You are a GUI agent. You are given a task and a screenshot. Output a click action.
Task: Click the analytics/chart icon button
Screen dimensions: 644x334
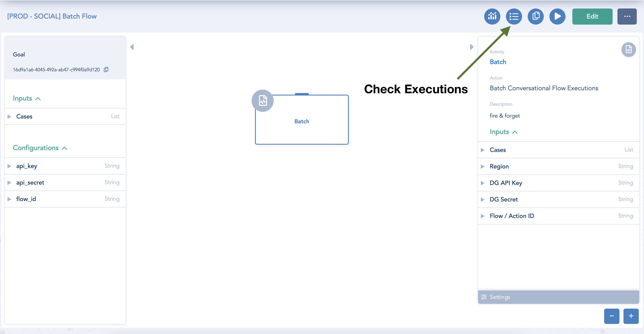click(x=492, y=16)
